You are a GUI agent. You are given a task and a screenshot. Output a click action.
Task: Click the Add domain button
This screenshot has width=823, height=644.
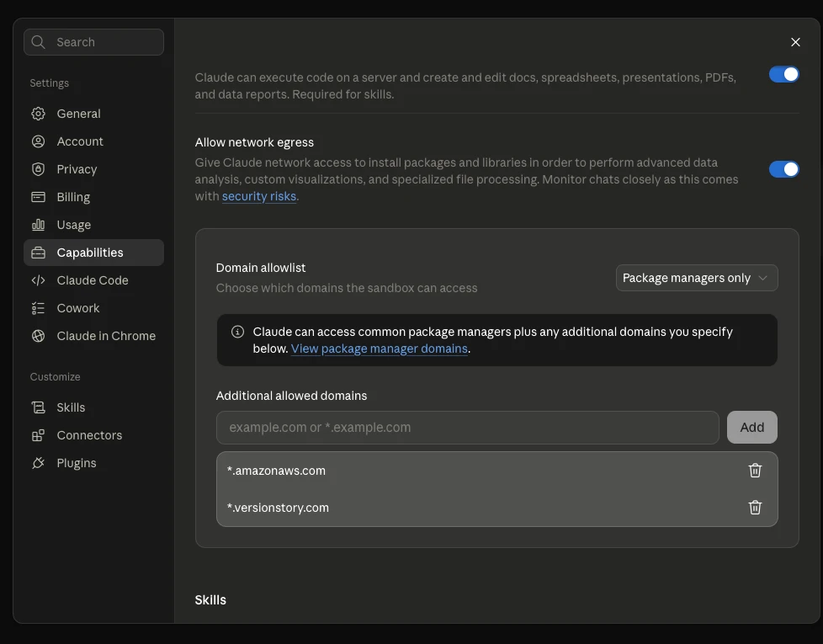pos(751,428)
